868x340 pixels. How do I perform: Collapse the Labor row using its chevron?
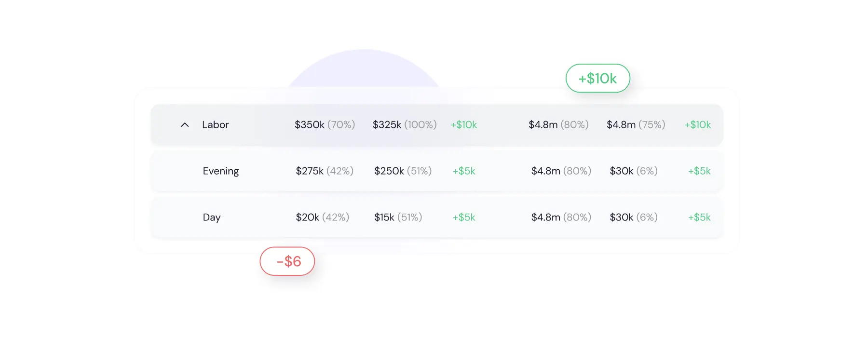click(x=185, y=124)
